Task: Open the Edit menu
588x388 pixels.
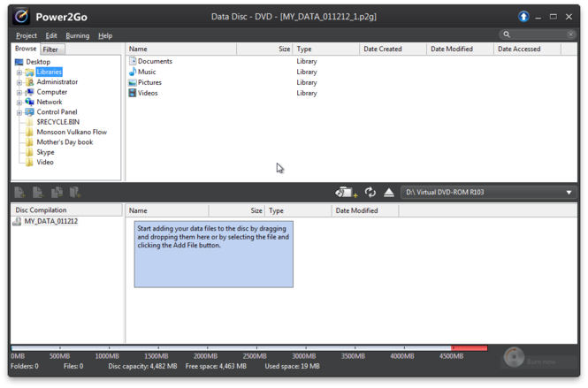Action: (51, 35)
